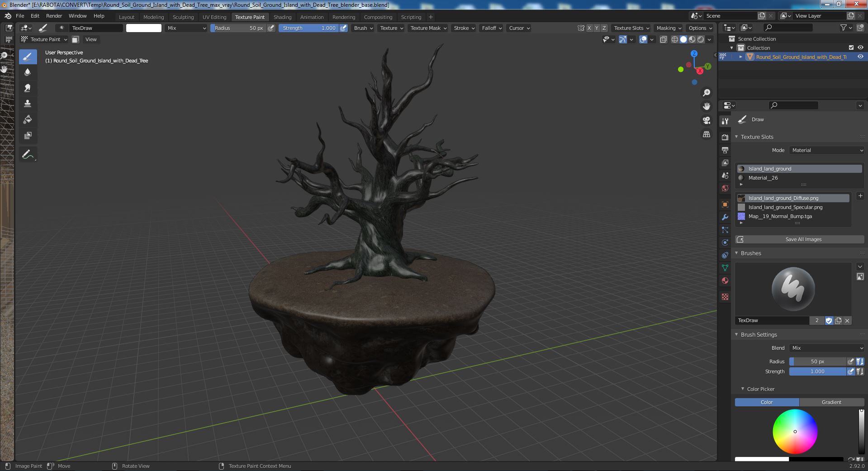868x471 pixels.
Task: Open the Object Constraints properties tab
Action: tap(725, 255)
